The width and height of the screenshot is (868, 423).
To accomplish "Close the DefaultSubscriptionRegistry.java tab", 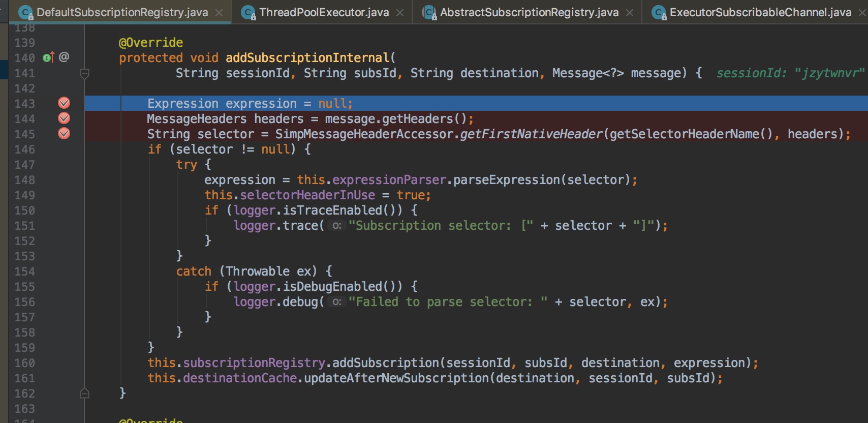I will point(219,13).
